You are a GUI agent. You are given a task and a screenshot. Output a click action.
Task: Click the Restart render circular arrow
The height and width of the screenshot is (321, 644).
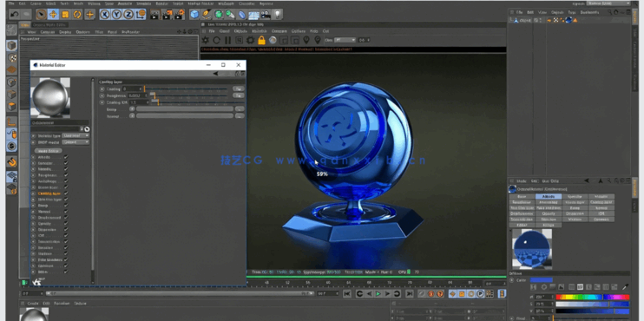tap(216, 40)
